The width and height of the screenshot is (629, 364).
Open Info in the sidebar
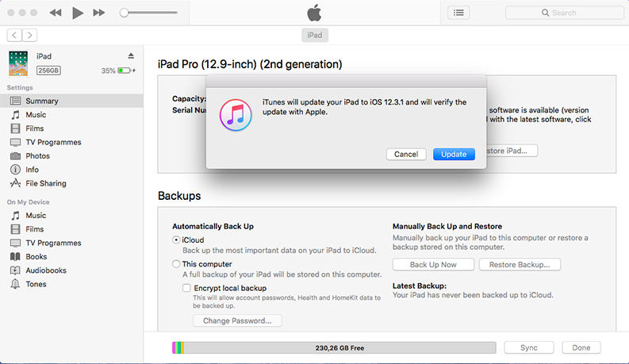pos(71,170)
